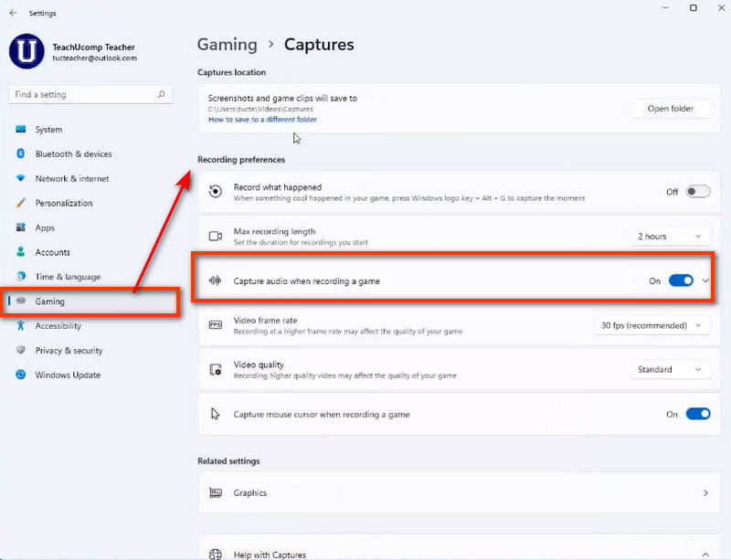
Task: Click the Accessibility figure icon
Action: (20, 325)
